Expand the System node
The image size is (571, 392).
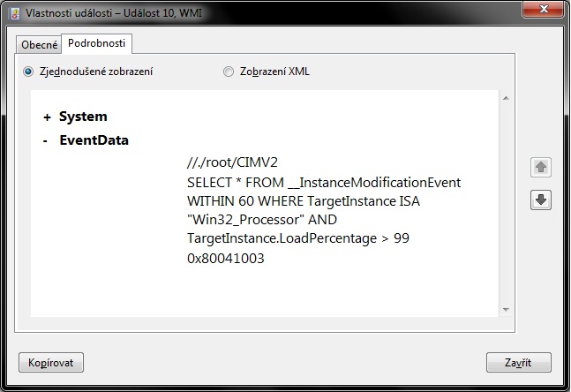click(x=47, y=117)
